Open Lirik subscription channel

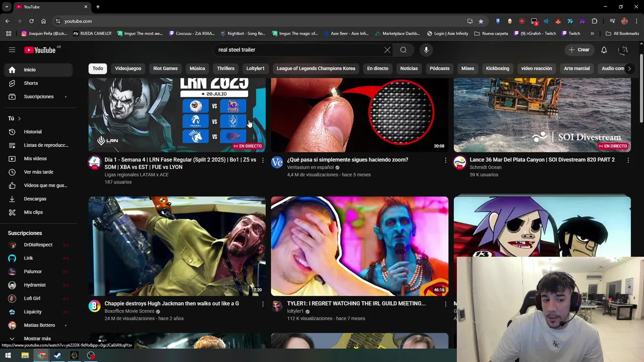tap(38, 258)
